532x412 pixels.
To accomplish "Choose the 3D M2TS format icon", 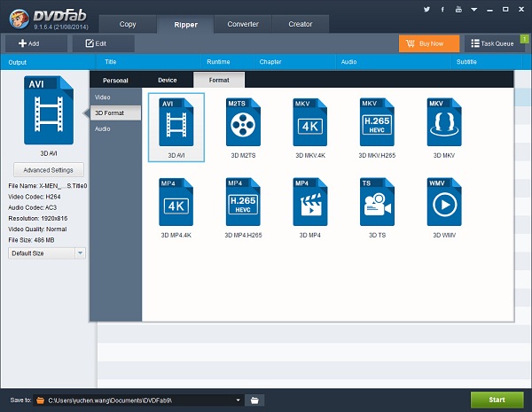I will [x=243, y=122].
